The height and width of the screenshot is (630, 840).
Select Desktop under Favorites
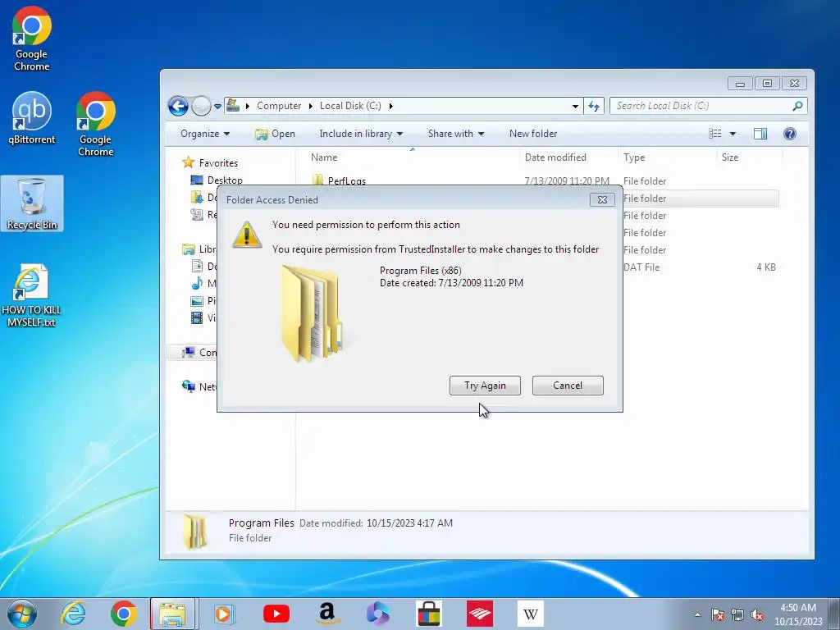[x=225, y=180]
